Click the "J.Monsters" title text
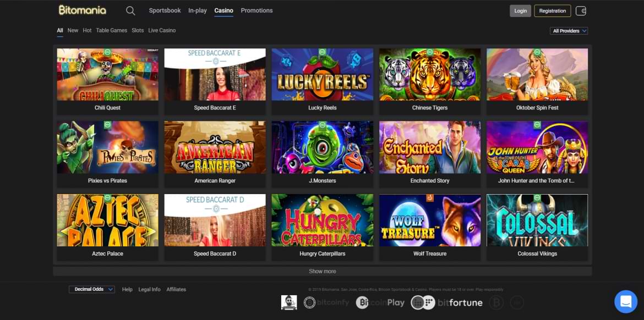The height and width of the screenshot is (320, 644). [x=323, y=180]
